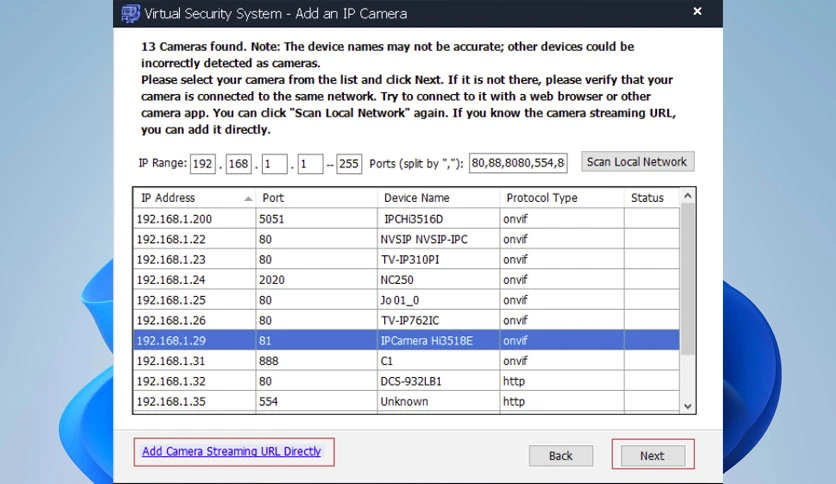This screenshot has height=484, width=836.
Task: Select camera at 192.168.1.24
Action: coord(406,280)
